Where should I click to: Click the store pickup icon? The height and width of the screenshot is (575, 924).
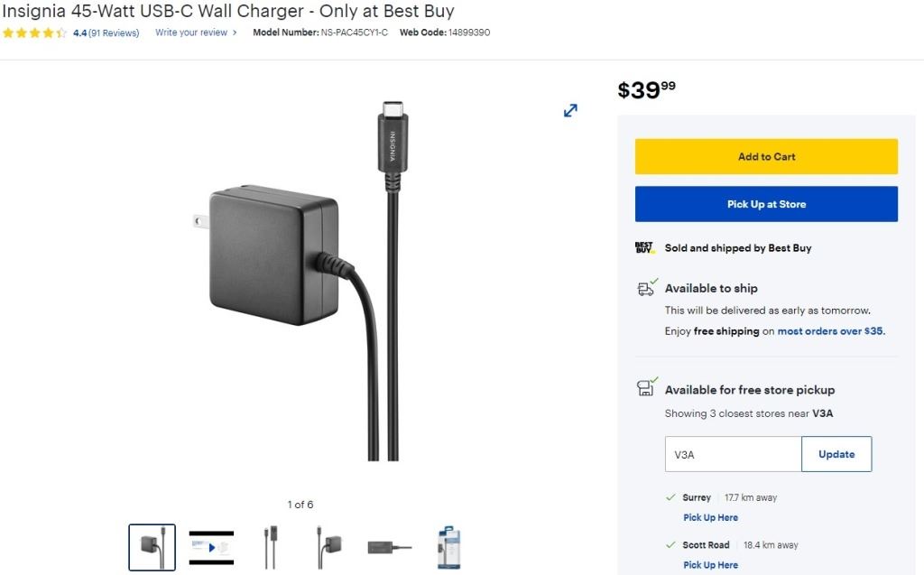[x=647, y=387]
